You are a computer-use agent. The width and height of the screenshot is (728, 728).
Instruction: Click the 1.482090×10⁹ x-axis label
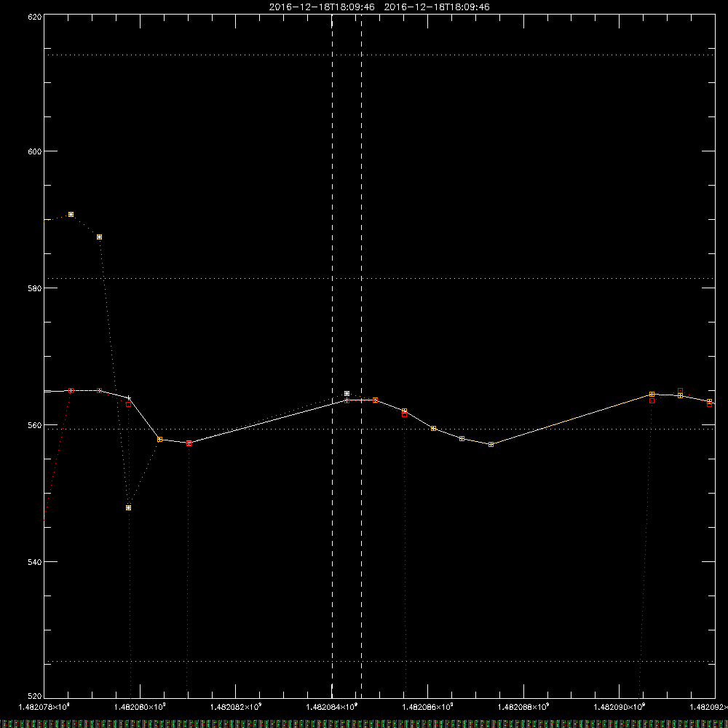[620, 707]
